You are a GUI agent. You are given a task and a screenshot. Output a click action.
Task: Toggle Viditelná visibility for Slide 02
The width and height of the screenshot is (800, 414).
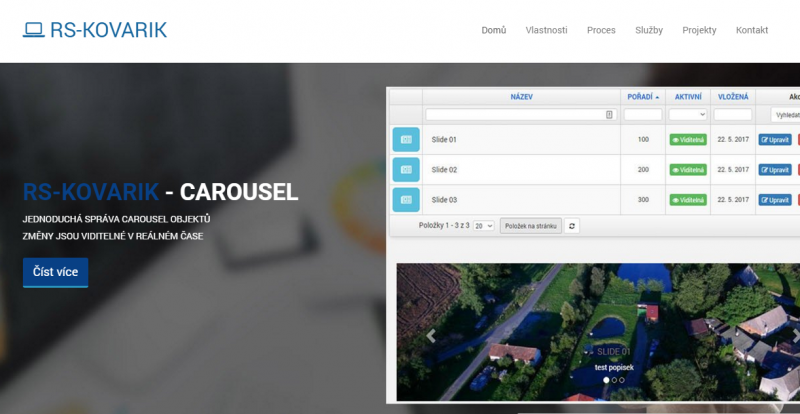point(688,170)
